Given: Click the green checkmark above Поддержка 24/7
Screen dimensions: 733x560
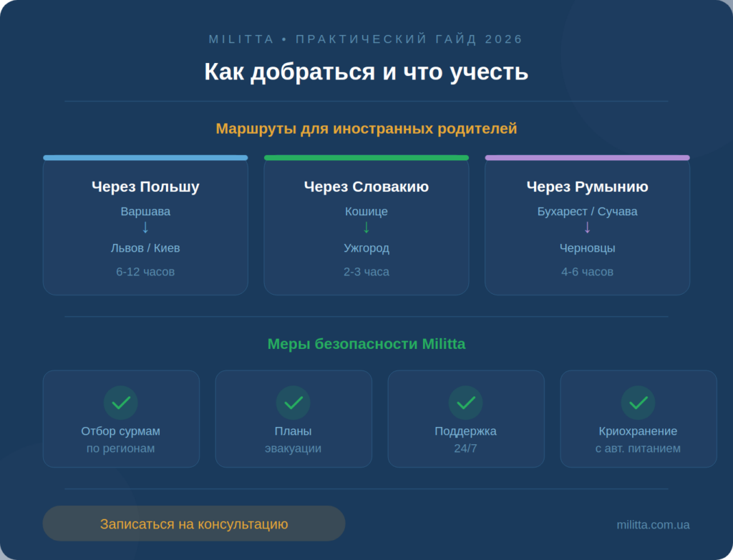Looking at the screenshot, I should tap(466, 403).
